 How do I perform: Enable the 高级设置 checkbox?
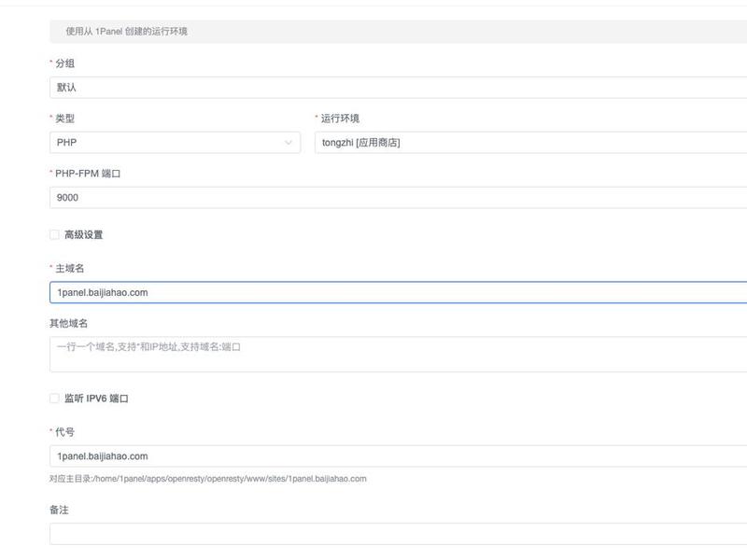pos(54,235)
